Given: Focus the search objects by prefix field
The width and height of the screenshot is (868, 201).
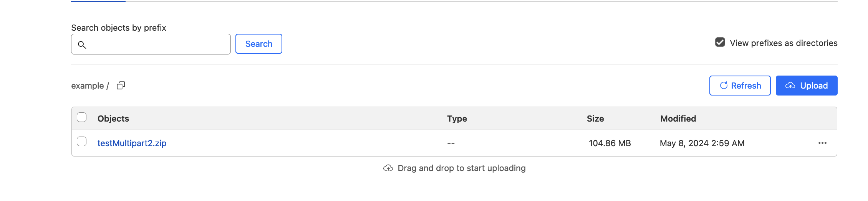Looking at the screenshot, I should (x=157, y=44).
